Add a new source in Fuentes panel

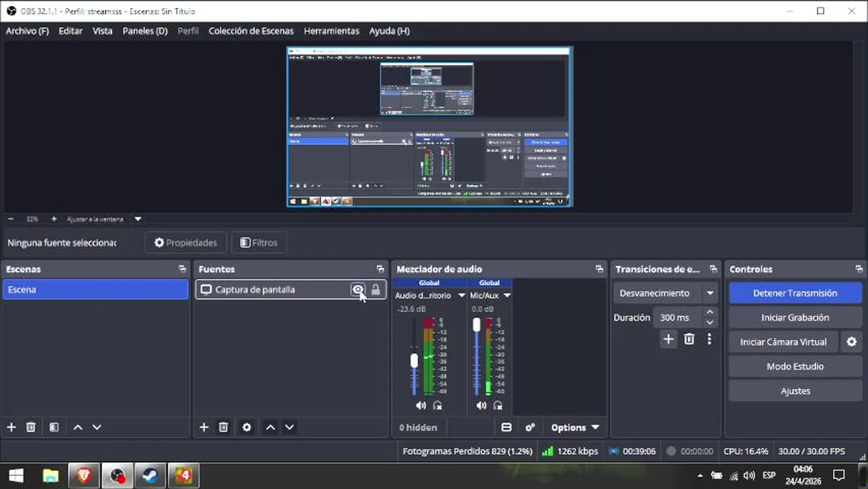point(204,427)
